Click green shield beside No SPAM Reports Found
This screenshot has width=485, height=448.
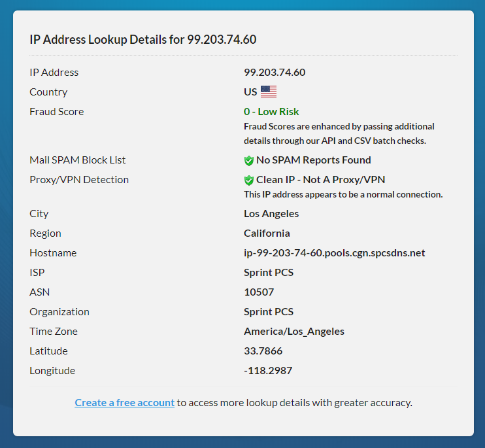[x=248, y=161]
